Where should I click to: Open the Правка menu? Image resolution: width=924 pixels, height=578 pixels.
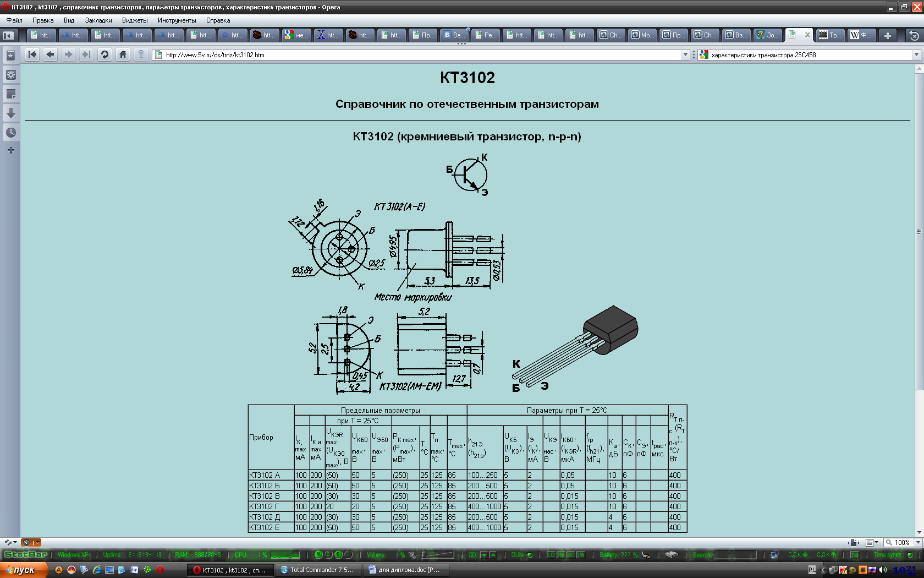click(x=43, y=20)
